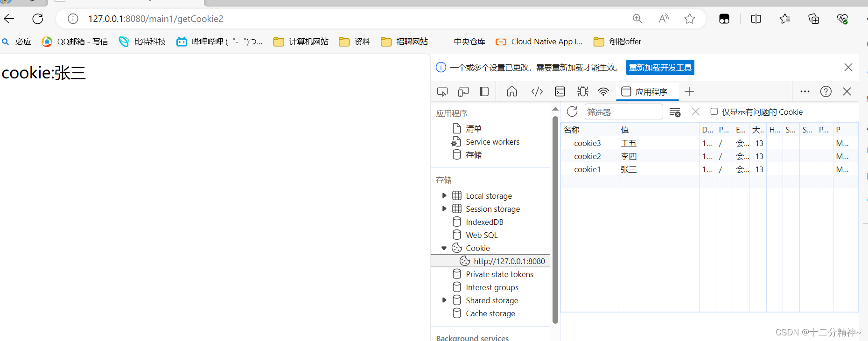Collapse the Cookie tree node
868x341 pixels.
pyautogui.click(x=444, y=248)
